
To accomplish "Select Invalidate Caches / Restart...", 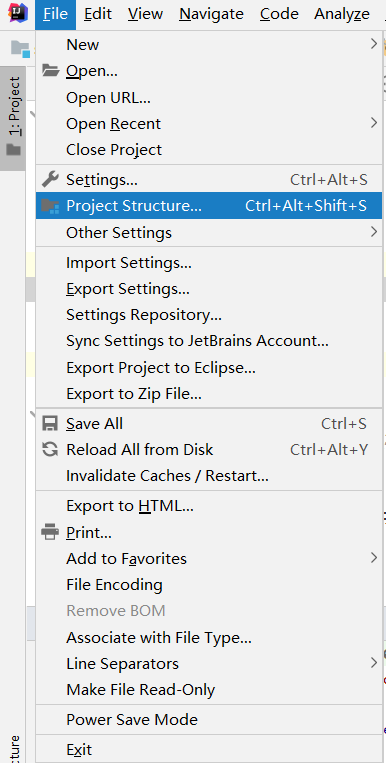I will click(209, 475).
